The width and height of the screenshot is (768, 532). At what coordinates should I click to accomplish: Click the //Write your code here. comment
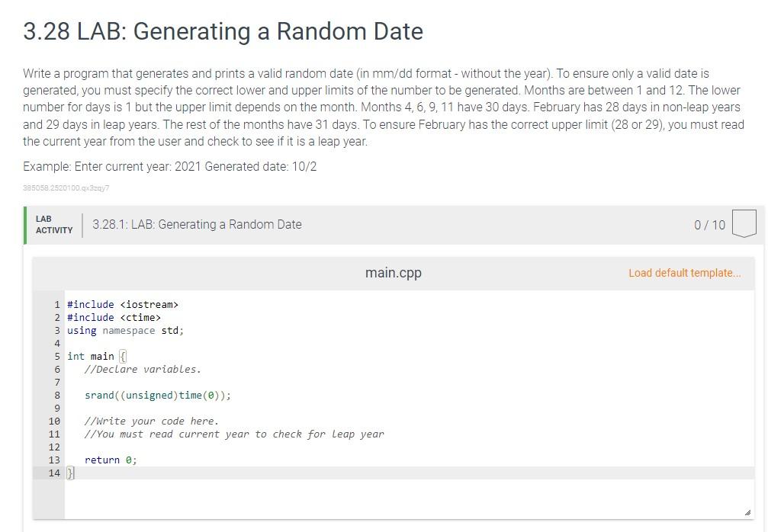coord(151,421)
